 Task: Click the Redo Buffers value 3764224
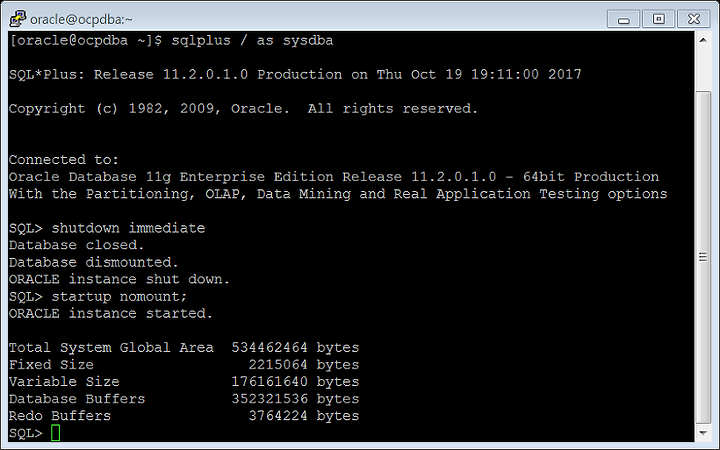278,416
